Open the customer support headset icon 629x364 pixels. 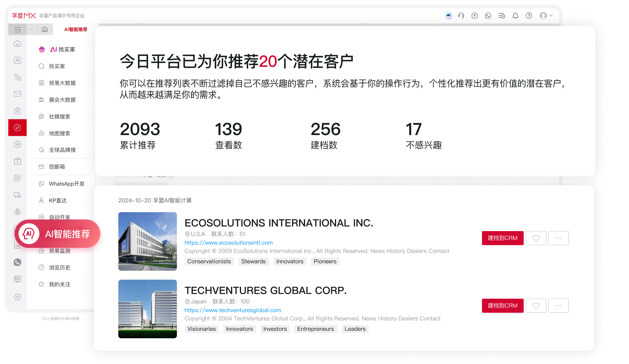point(461,16)
